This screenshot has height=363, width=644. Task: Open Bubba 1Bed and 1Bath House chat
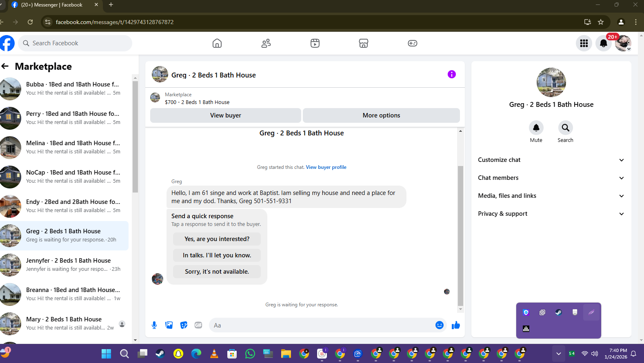point(64,89)
